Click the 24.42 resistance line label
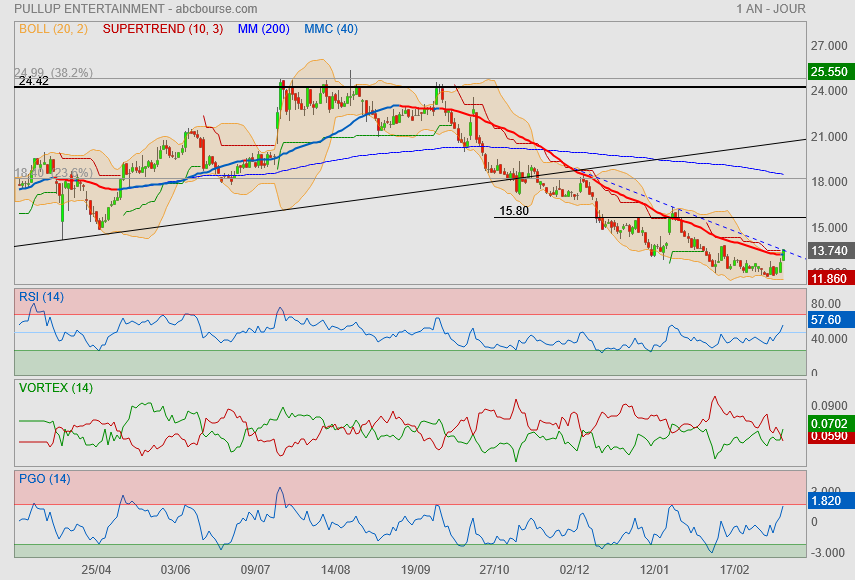 click(x=33, y=82)
